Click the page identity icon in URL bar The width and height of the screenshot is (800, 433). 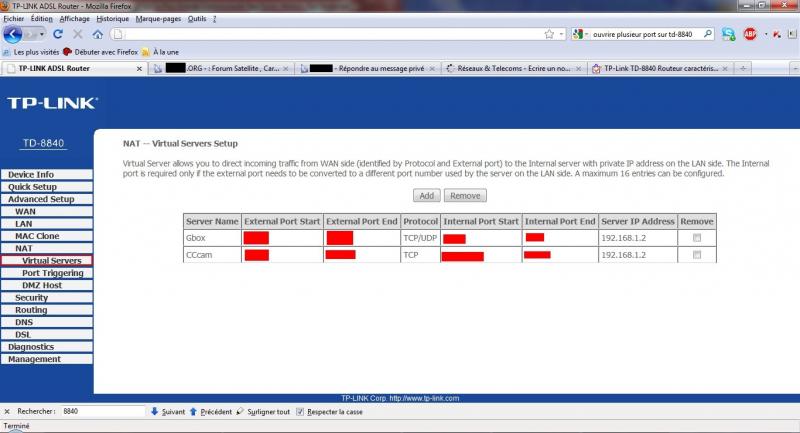pos(118,34)
